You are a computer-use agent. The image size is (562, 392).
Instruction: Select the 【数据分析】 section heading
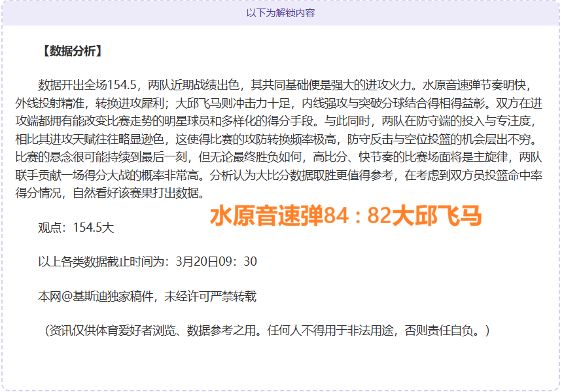(x=71, y=51)
